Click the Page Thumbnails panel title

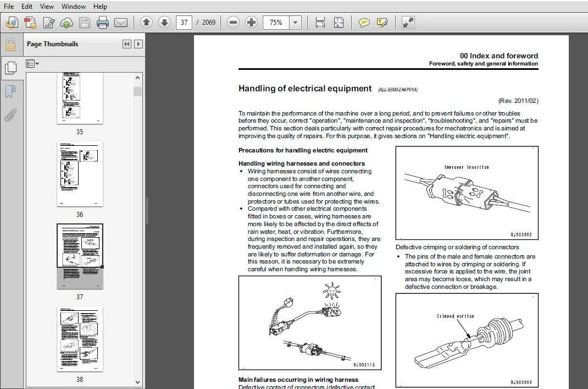coord(53,44)
